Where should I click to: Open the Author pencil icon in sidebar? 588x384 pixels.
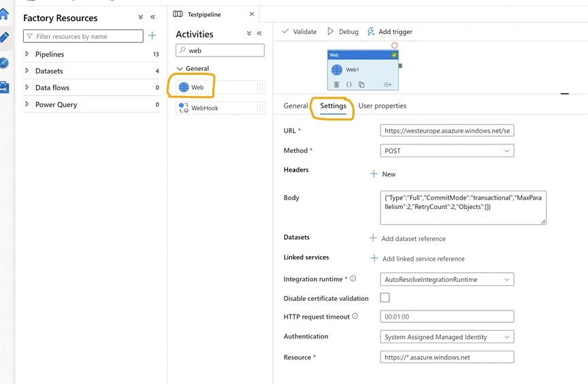point(4,37)
